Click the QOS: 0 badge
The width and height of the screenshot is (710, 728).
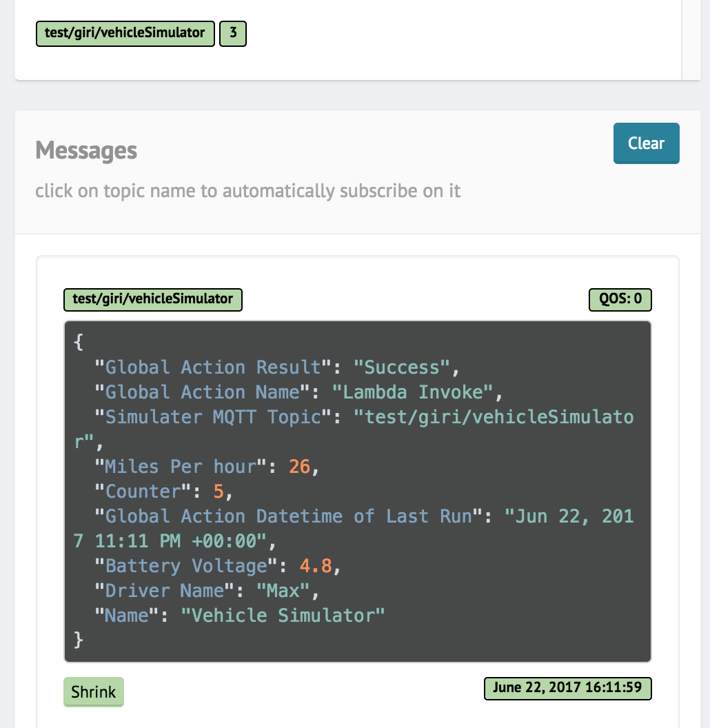[x=620, y=299]
